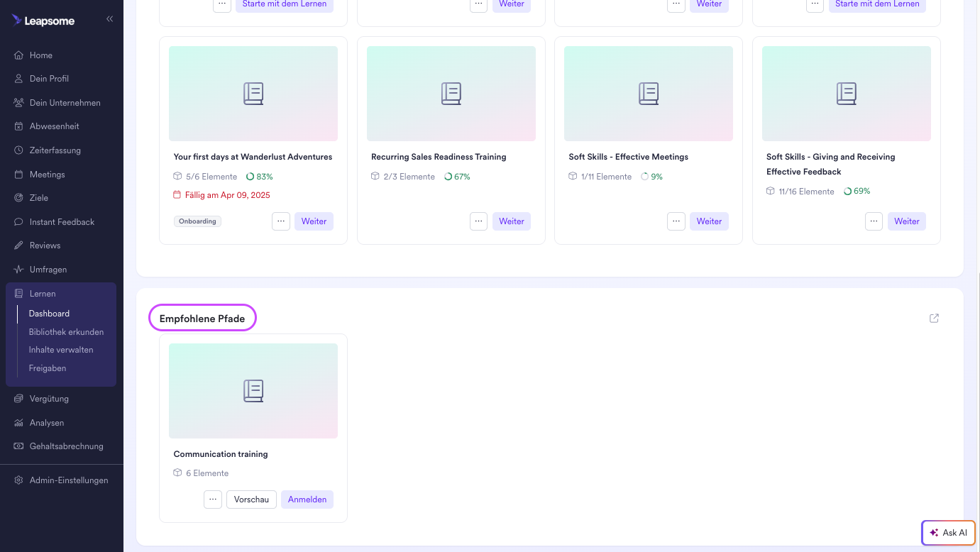Screen dimensions: 980x552
Task: Open Empfohlene Pfade in external view
Action: pyautogui.click(x=934, y=319)
